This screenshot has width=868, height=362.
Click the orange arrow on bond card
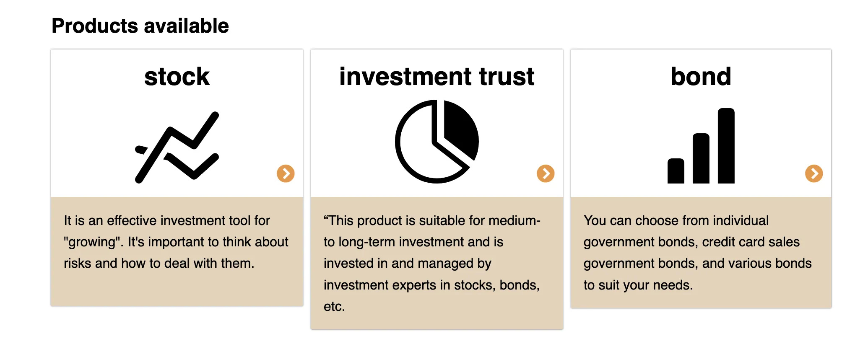814,173
